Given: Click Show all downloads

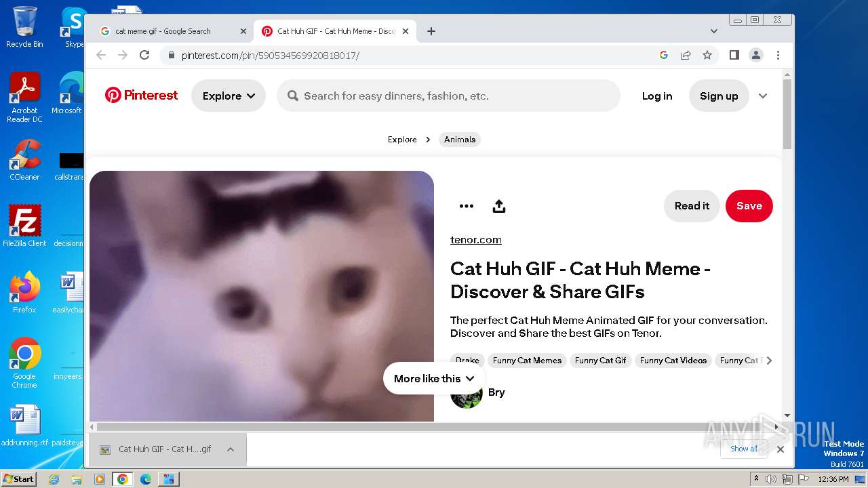Looking at the screenshot, I should (x=744, y=449).
